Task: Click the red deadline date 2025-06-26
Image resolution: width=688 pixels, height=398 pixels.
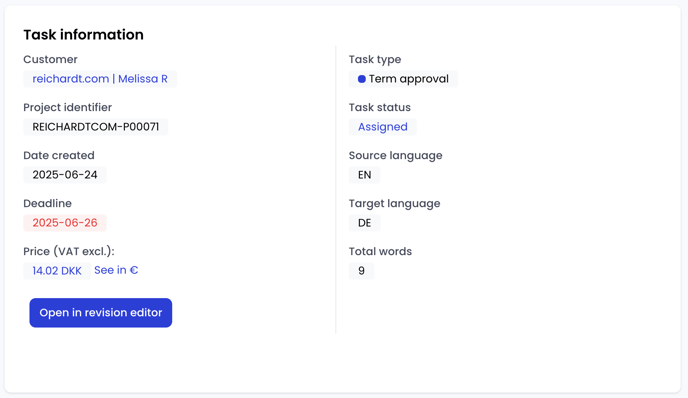Action: 65,223
